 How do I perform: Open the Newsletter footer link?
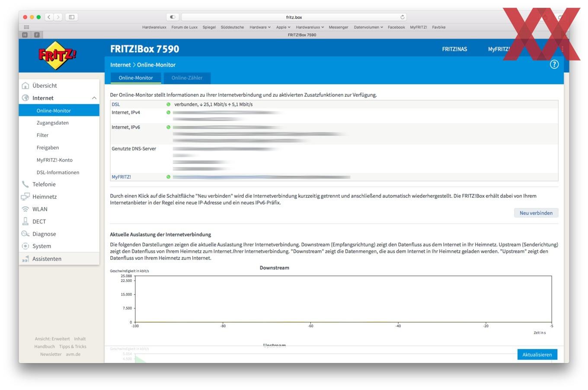[51, 355]
